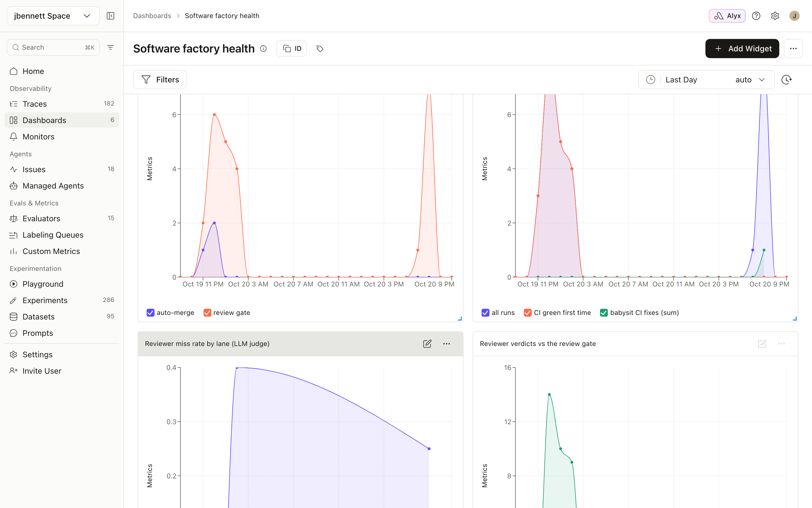The width and height of the screenshot is (812, 508).
Task: Navigate to Managed Agents
Action: tap(62, 186)
